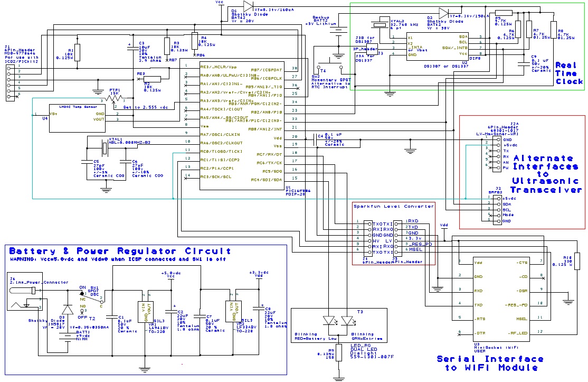This screenshot has width=588, height=382.
Task: Click the XTAL2 32.768 kHz crystal symbol
Action: click(x=378, y=25)
